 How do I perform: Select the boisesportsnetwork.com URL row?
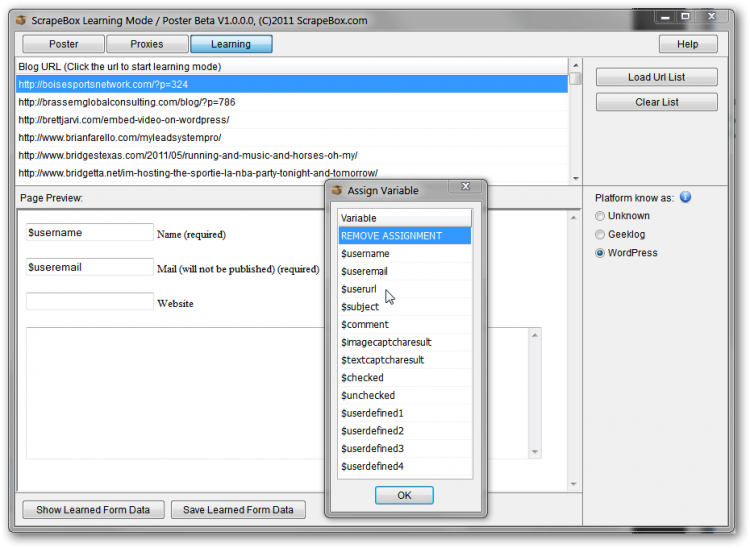point(292,84)
